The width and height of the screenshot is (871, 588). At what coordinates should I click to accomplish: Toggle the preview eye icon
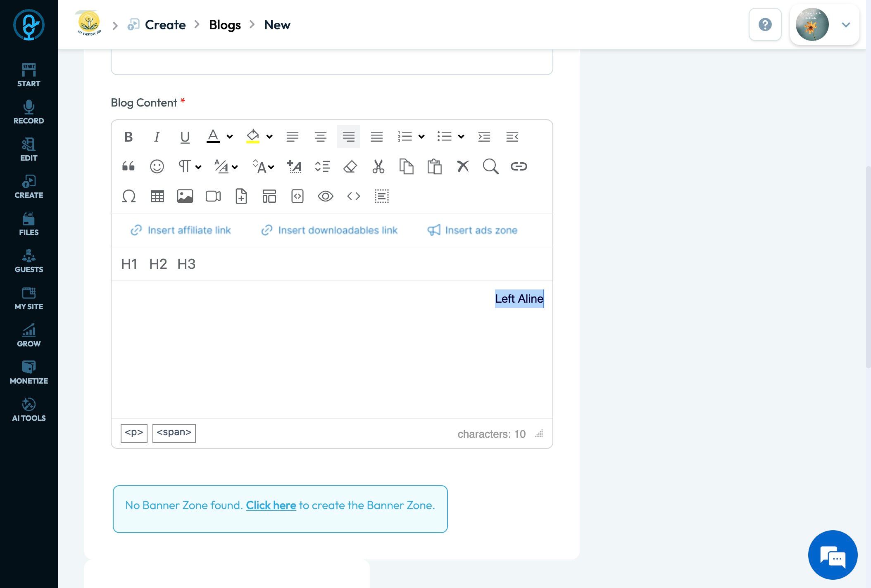325,196
